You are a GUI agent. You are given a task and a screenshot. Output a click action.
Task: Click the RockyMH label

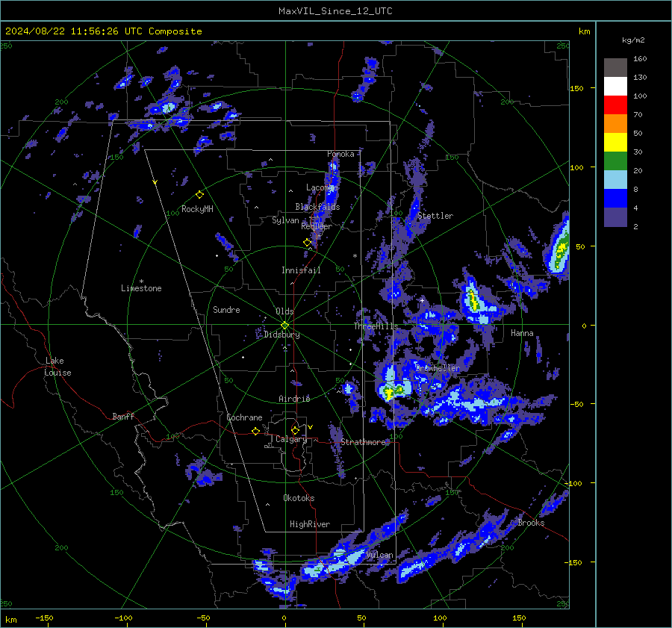[x=197, y=209]
